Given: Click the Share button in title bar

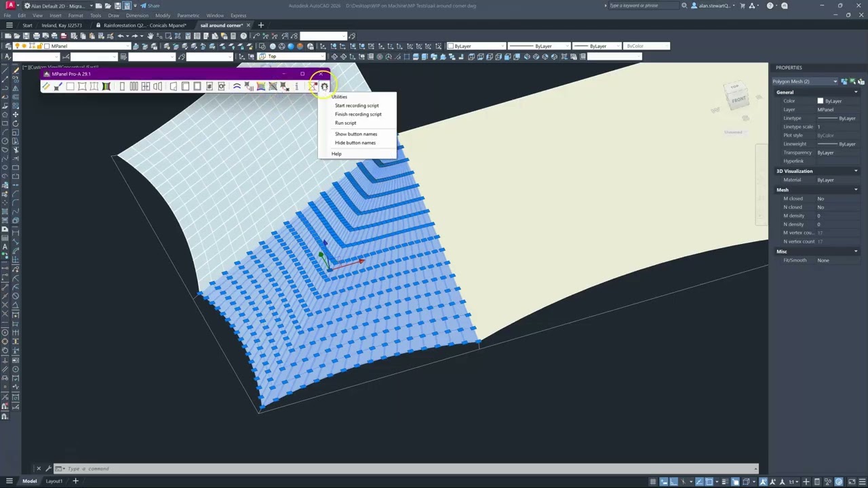Looking at the screenshot, I should [150, 5].
